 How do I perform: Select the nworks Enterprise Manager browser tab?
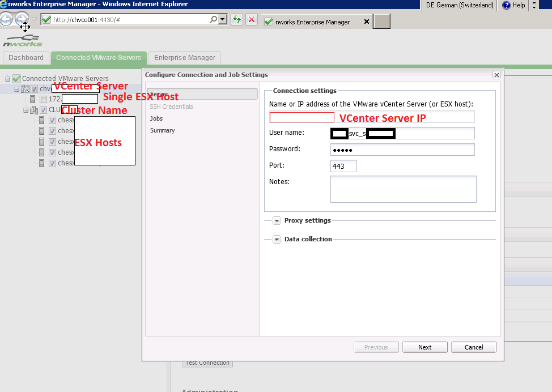312,22
